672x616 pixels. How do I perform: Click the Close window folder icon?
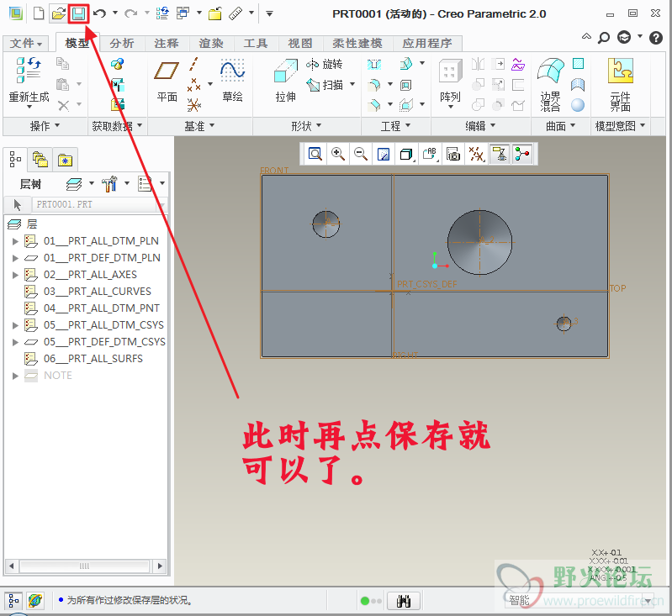tap(215, 13)
